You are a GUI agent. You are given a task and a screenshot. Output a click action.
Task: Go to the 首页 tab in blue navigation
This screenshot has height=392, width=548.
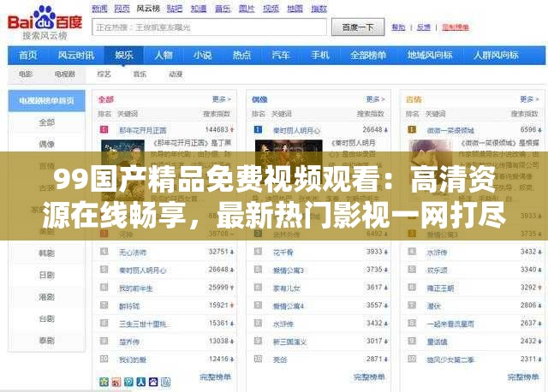coord(28,55)
